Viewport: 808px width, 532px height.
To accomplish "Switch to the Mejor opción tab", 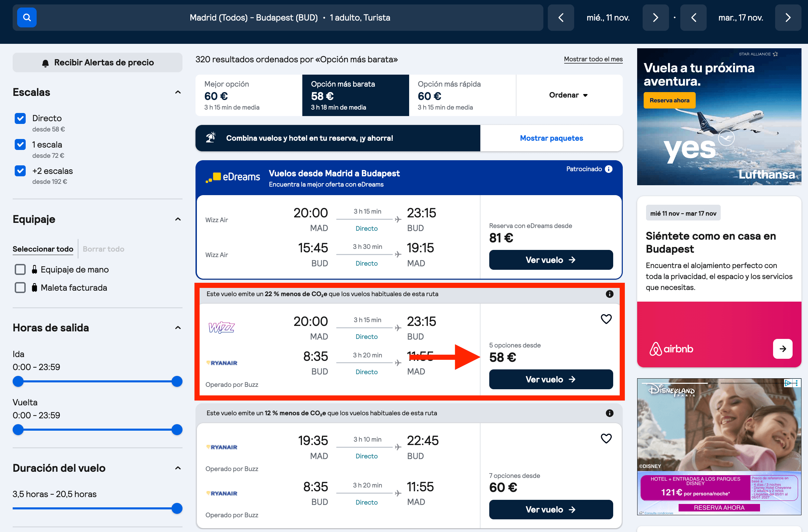I will click(249, 95).
